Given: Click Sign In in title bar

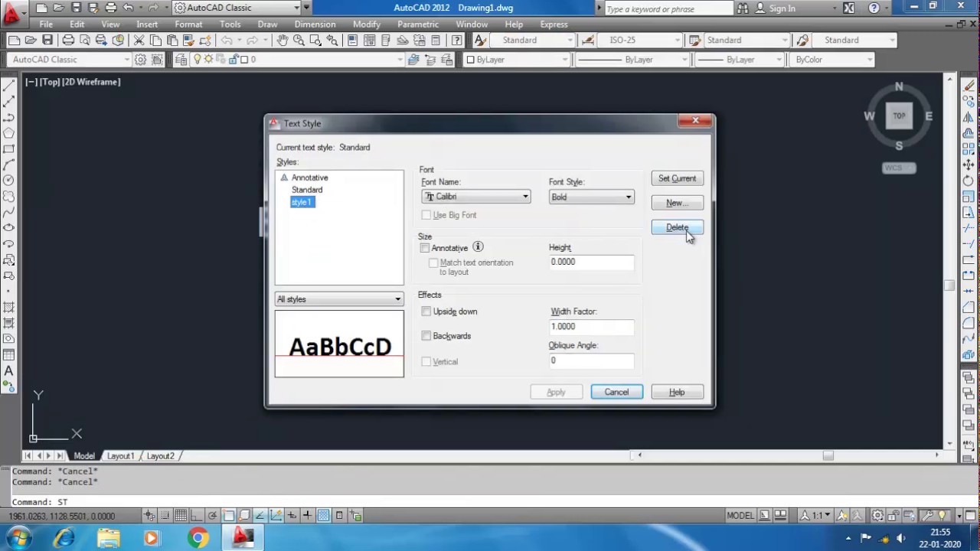Looking at the screenshot, I should pos(782,8).
